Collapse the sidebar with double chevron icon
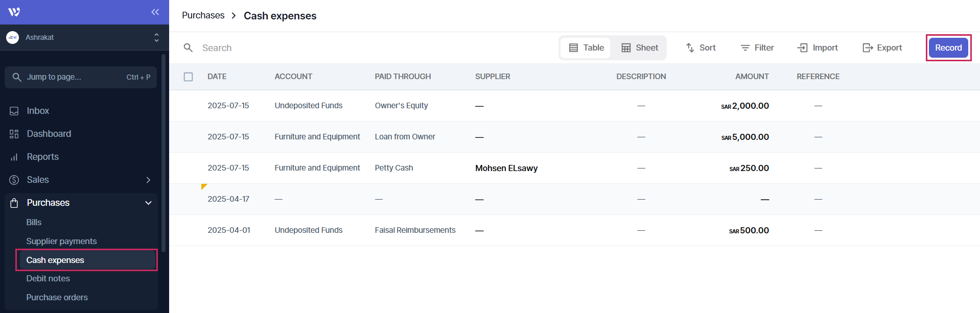 [x=155, y=12]
